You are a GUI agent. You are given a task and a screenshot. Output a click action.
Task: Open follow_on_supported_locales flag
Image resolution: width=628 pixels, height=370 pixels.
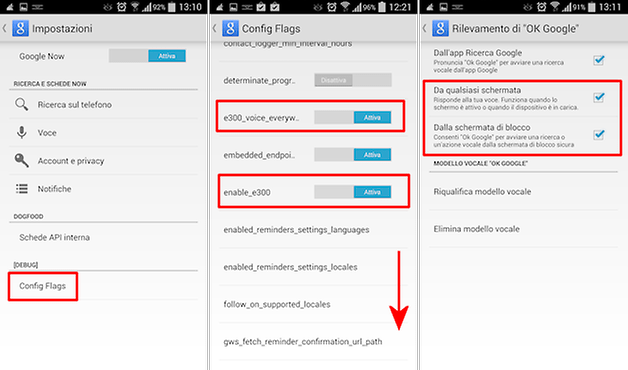[313, 304]
